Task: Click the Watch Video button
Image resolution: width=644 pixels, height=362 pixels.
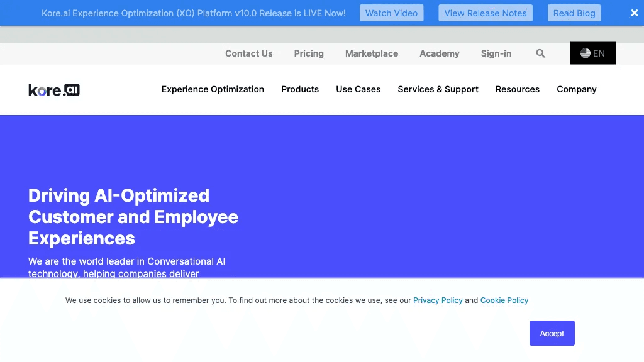Action: pos(391,13)
